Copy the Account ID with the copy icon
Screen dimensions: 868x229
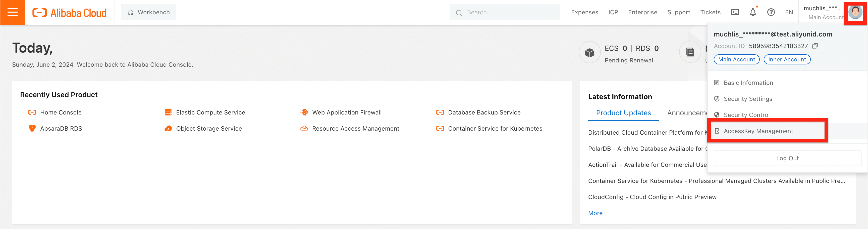point(815,46)
